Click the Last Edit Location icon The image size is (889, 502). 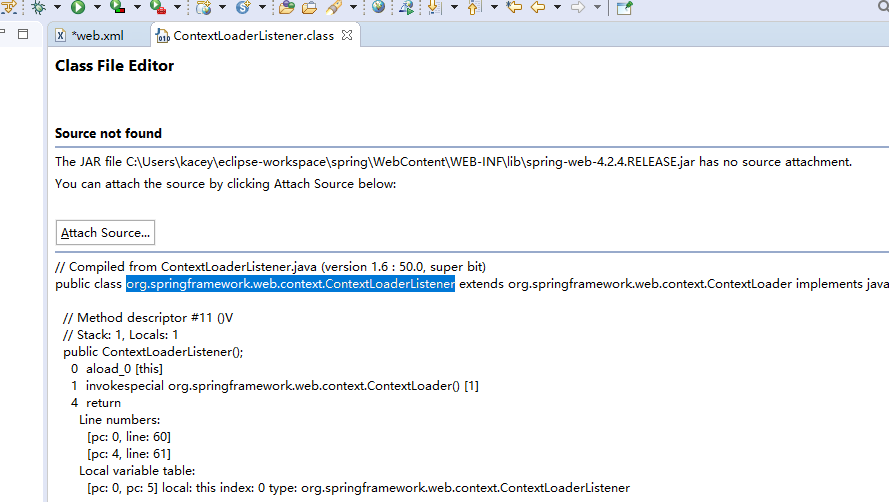(x=514, y=7)
